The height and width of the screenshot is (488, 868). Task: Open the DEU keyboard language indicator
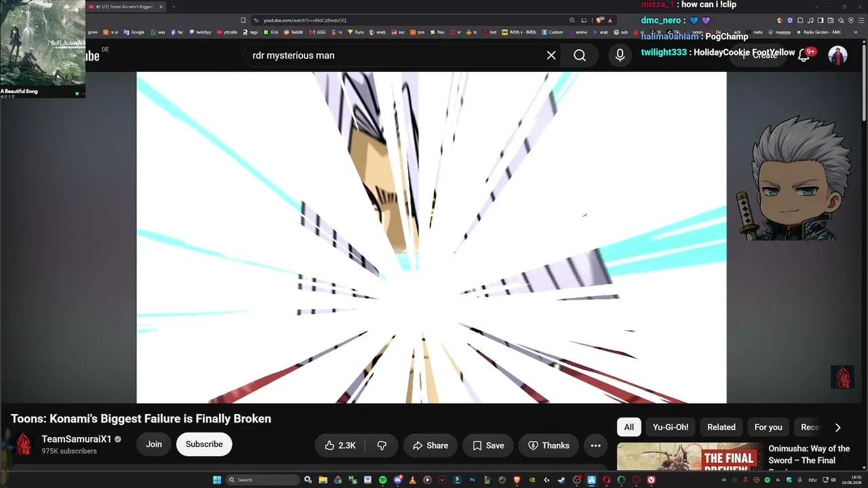[x=812, y=480]
